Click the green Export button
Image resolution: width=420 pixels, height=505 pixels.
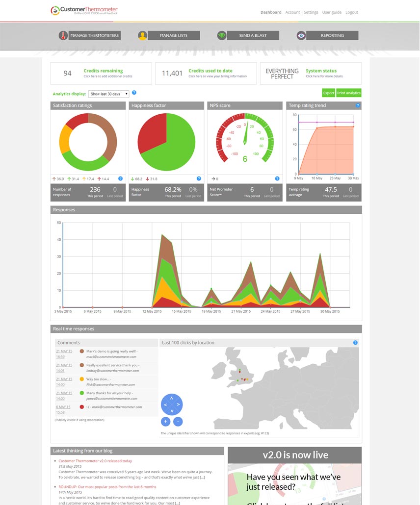click(x=328, y=93)
